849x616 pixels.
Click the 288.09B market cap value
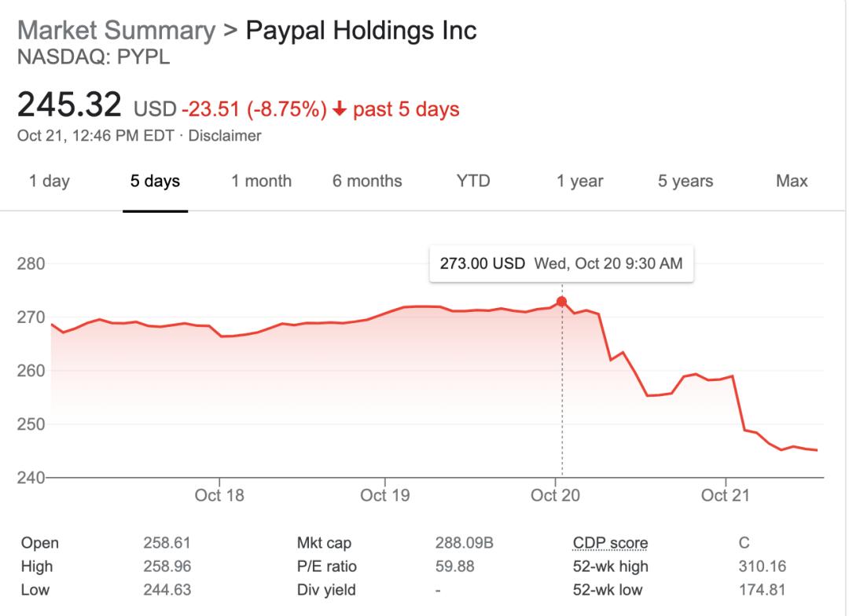tap(464, 543)
